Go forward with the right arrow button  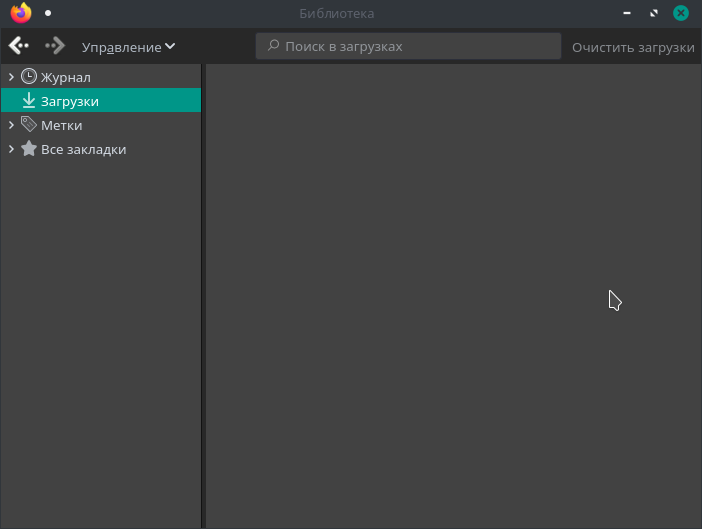coord(55,46)
